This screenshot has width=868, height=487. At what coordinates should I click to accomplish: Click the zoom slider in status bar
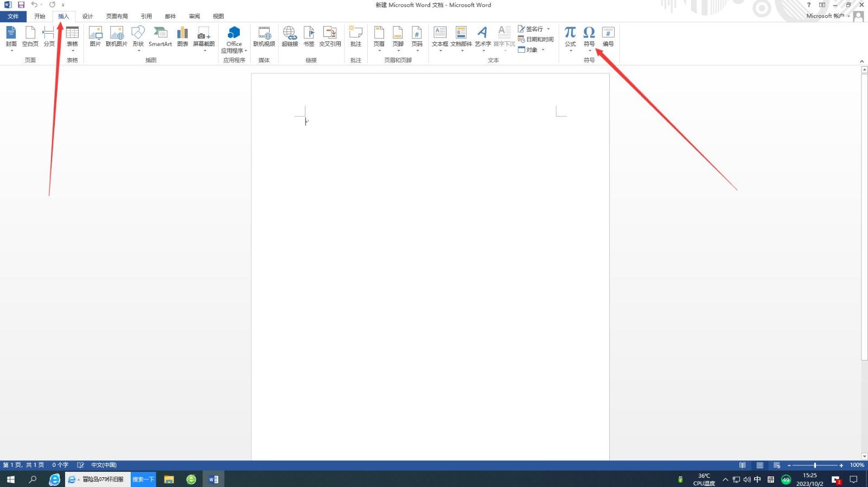point(815,465)
